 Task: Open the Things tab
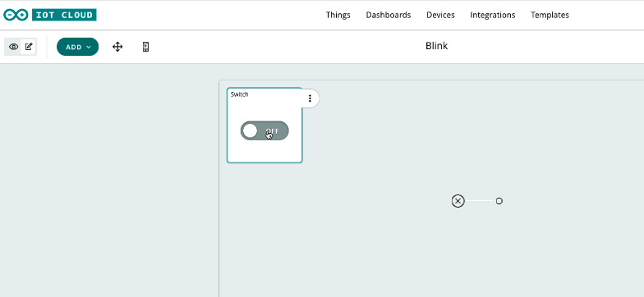point(338,15)
